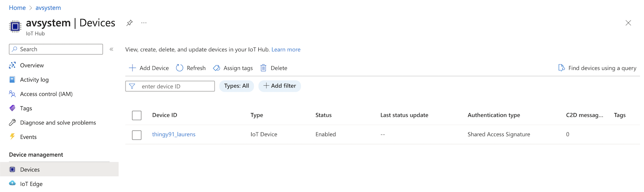Click the Device management section heading

pos(36,155)
